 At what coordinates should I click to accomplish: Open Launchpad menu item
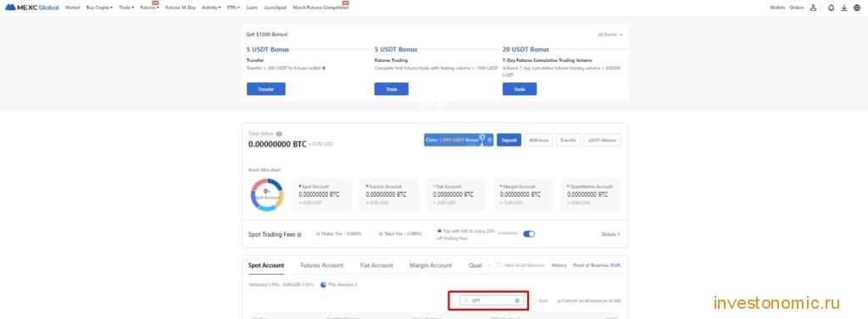275,8
